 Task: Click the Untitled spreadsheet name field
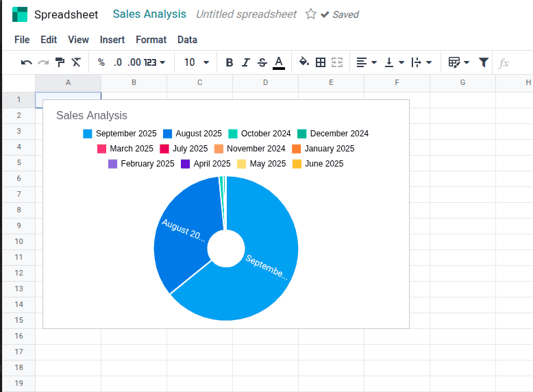(247, 14)
